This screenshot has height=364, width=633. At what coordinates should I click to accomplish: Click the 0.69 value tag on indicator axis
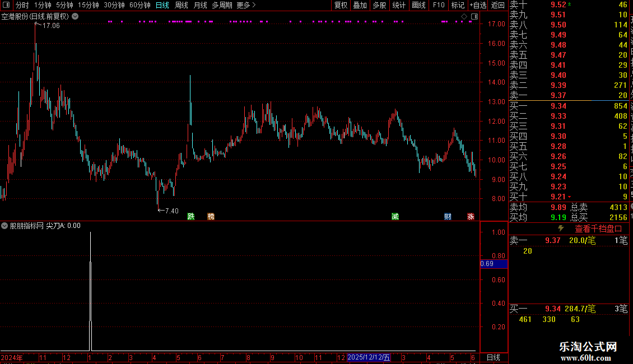point(494,264)
